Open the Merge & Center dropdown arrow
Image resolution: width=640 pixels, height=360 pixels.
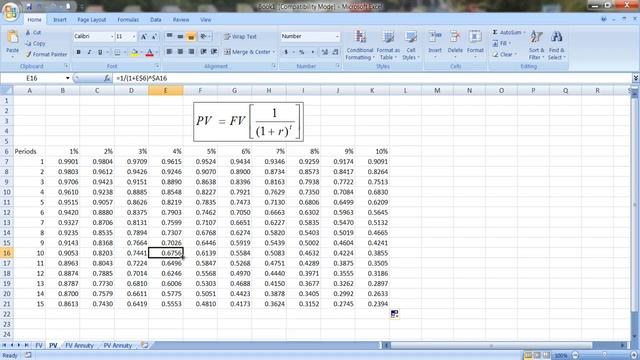pyautogui.click(x=274, y=52)
